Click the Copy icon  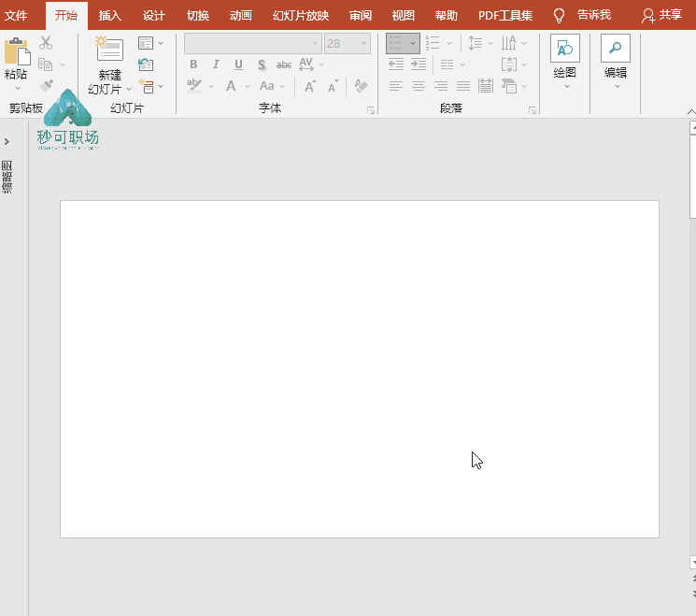[x=45, y=64]
